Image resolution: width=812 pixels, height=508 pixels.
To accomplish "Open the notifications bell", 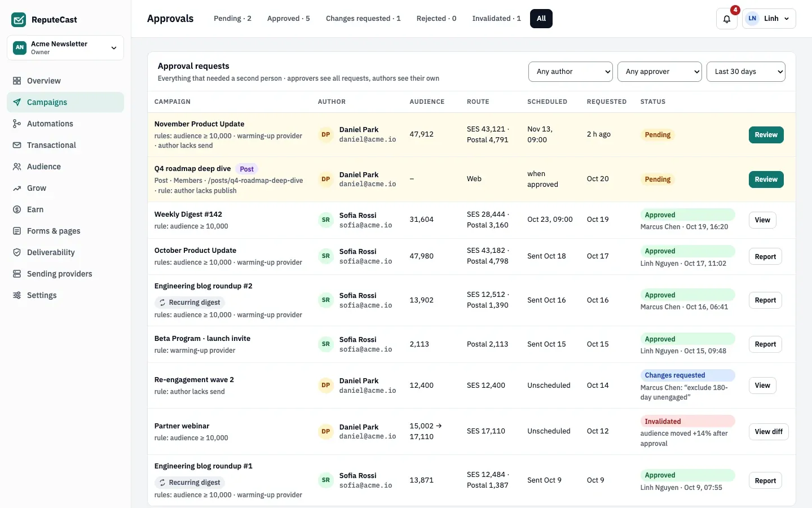I will pyautogui.click(x=727, y=19).
